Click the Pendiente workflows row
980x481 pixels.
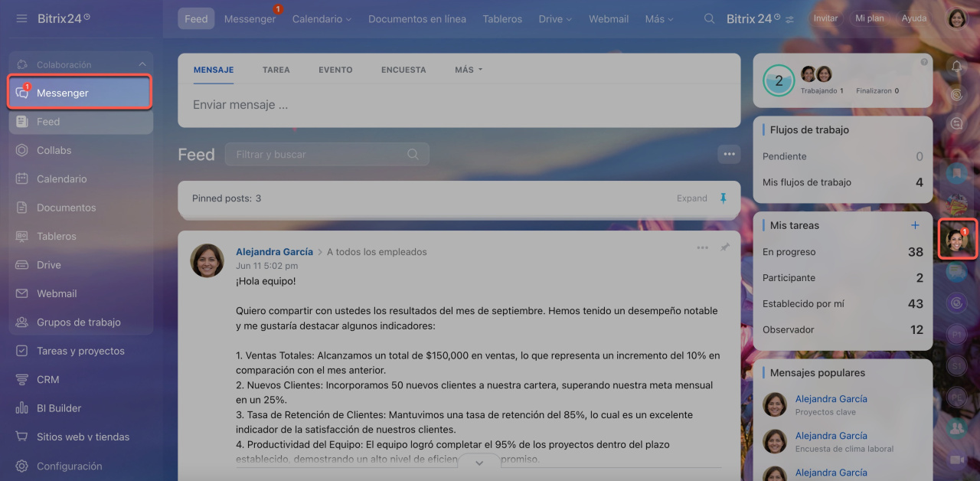coord(842,156)
